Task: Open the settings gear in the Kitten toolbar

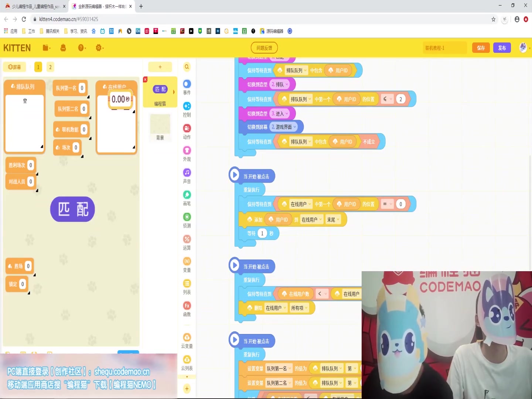Action: pos(99,48)
